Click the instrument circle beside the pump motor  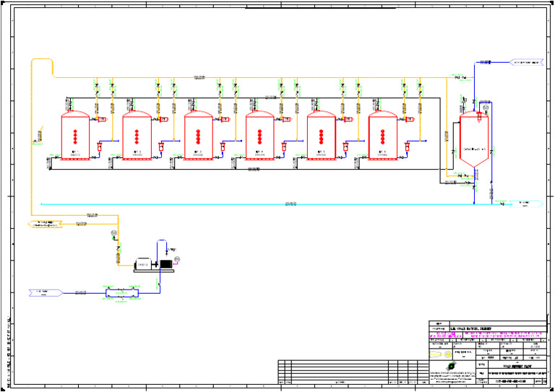point(177,260)
